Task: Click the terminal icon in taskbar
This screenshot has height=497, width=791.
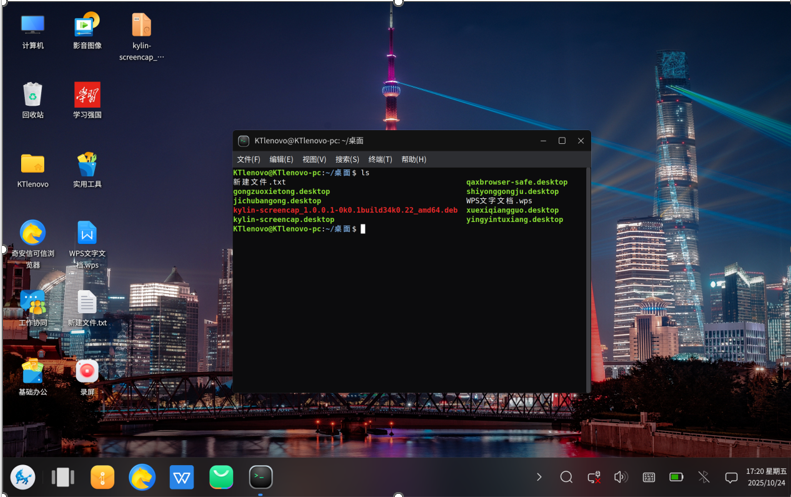Action: tap(261, 478)
